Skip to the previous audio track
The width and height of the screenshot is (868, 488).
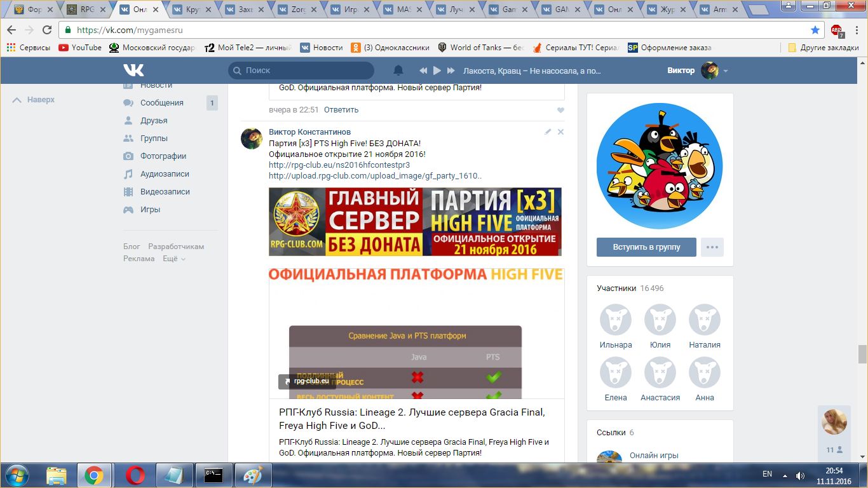click(x=423, y=71)
